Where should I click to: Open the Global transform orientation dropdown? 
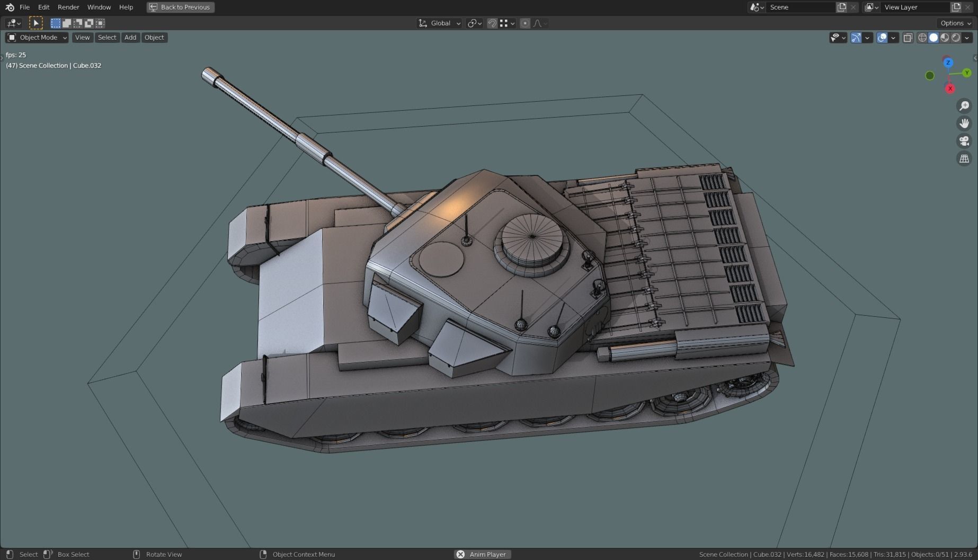(440, 23)
